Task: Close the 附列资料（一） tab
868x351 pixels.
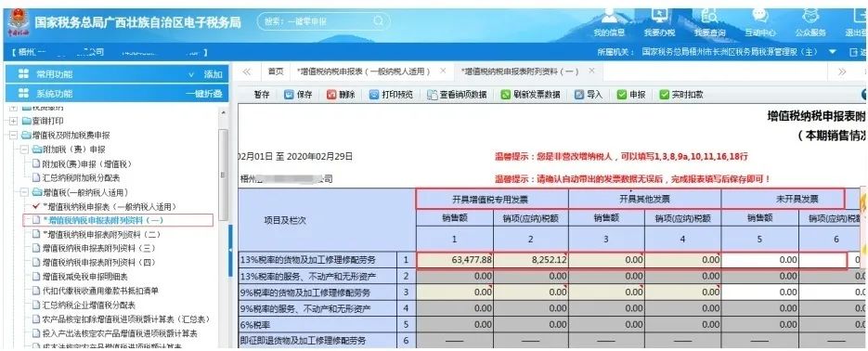Action: [591, 71]
